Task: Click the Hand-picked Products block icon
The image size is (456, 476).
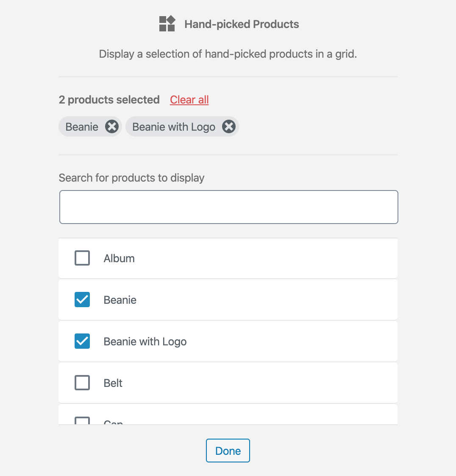Action: point(167,24)
